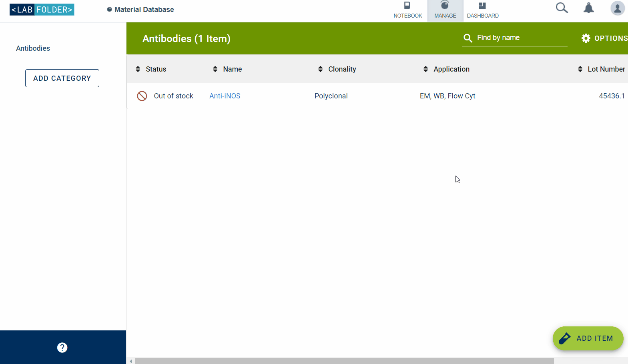Click the 'Out of stock' status text
Image resolution: width=628 pixels, height=364 pixels.
[174, 96]
